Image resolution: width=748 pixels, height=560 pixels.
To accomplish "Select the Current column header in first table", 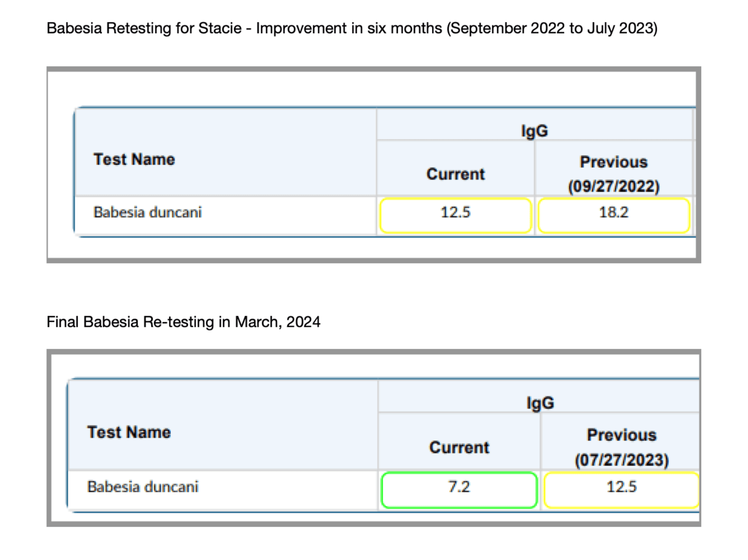I will click(x=455, y=174).
